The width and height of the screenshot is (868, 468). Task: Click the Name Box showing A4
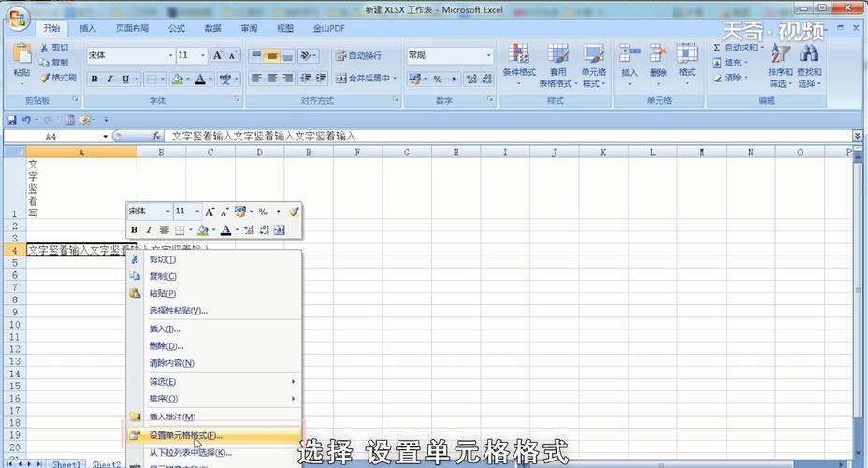(51, 137)
